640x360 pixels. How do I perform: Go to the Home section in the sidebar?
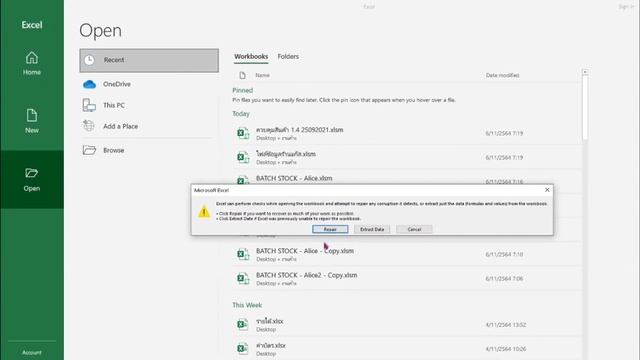point(32,63)
